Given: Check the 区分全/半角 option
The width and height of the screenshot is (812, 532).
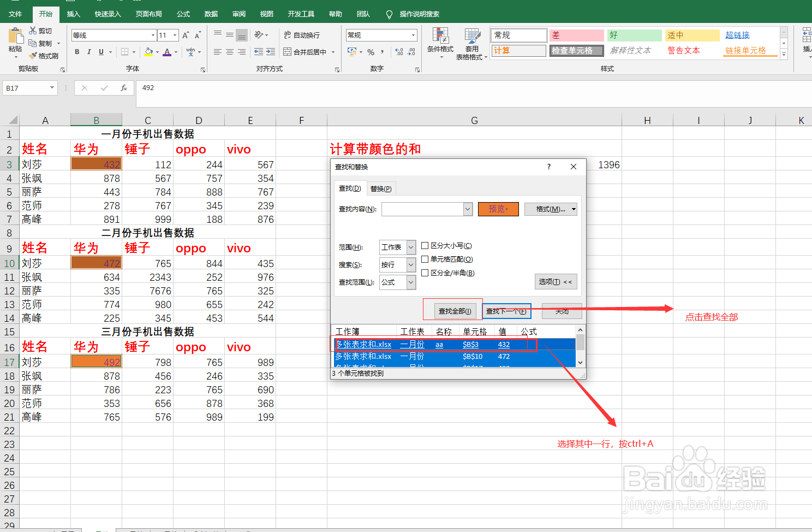Looking at the screenshot, I should pos(425,273).
